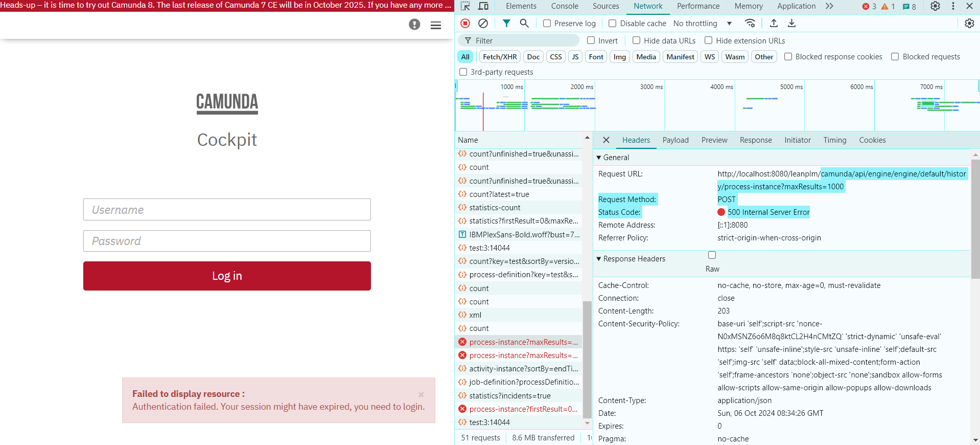This screenshot has height=445, width=980.
Task: Select the activity-instance?sortBy=endTi request
Action: 519,368
